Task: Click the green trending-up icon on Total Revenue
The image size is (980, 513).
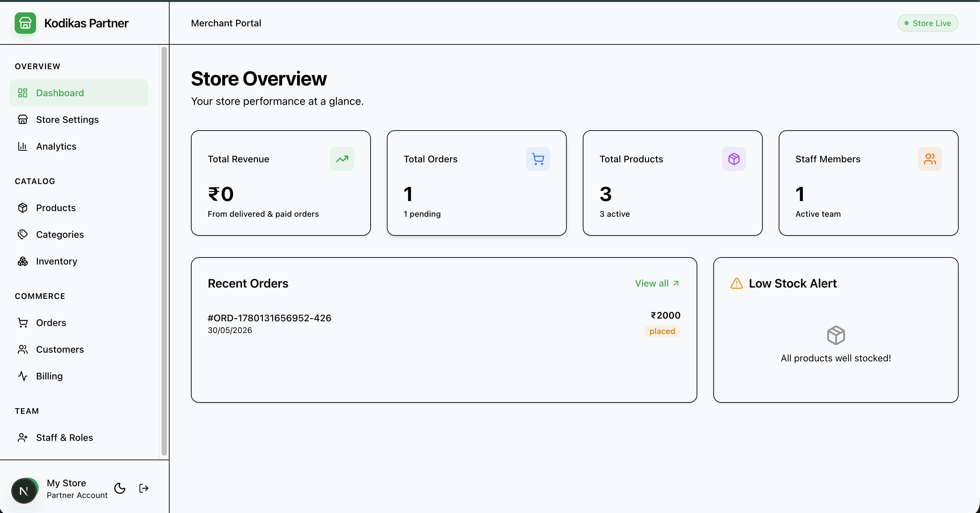Action: click(342, 159)
